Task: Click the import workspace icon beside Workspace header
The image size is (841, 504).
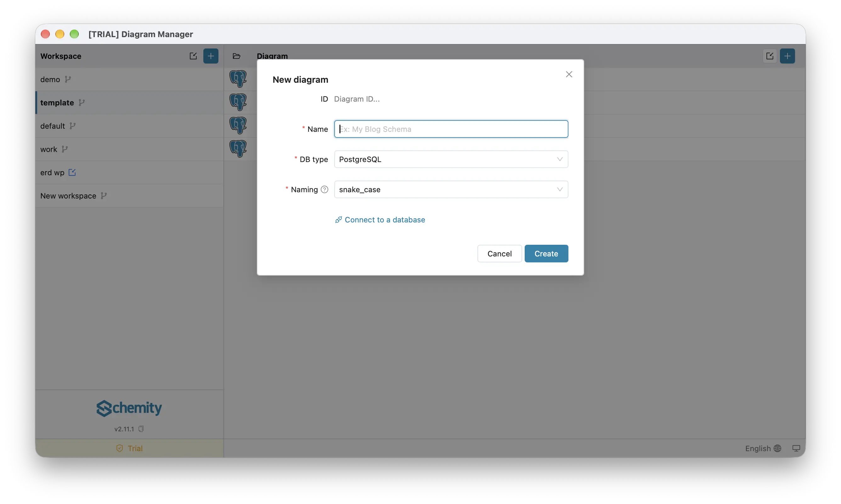Action: (193, 56)
